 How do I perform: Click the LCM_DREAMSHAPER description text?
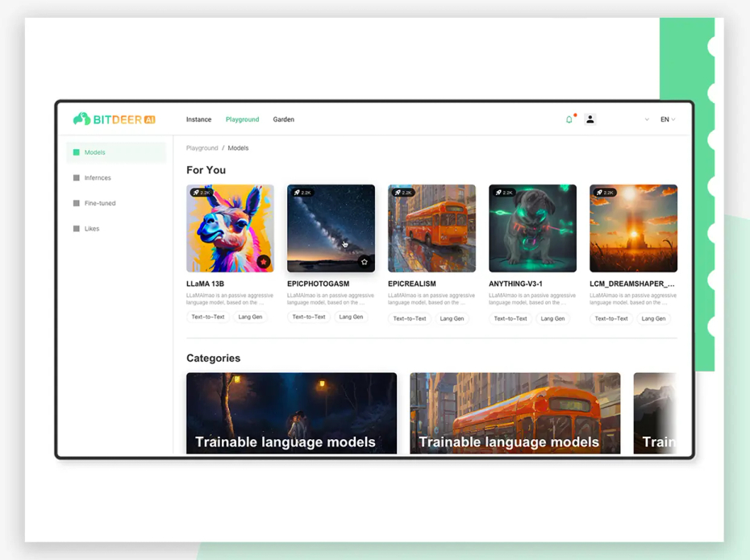coord(633,299)
